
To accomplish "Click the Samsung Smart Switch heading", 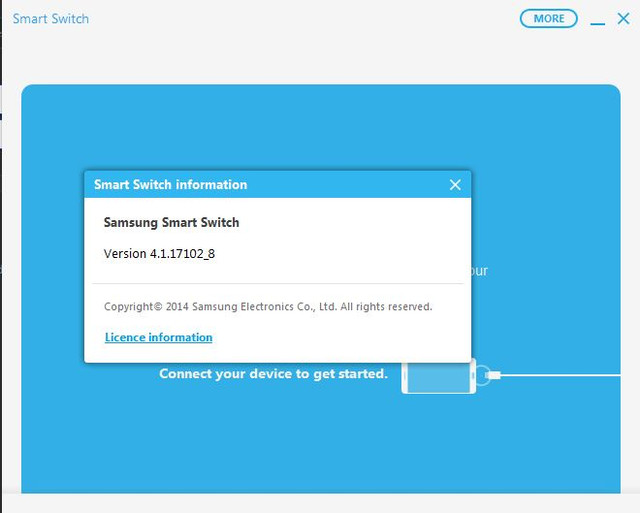I will [x=171, y=222].
